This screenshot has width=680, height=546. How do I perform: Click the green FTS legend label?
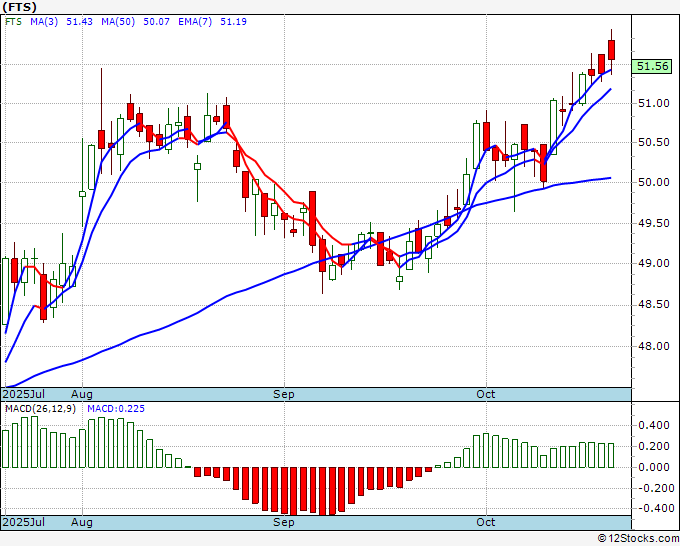click(13, 22)
